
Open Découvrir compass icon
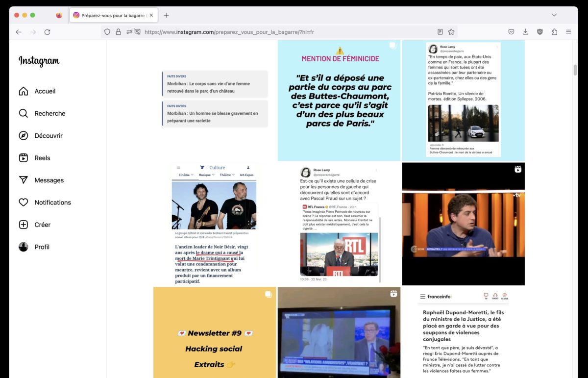(23, 136)
